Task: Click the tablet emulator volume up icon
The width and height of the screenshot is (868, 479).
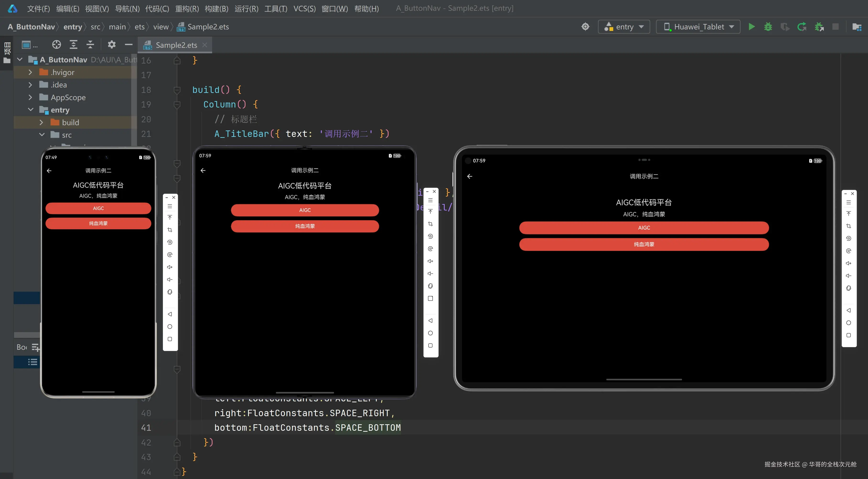Action: (x=848, y=263)
